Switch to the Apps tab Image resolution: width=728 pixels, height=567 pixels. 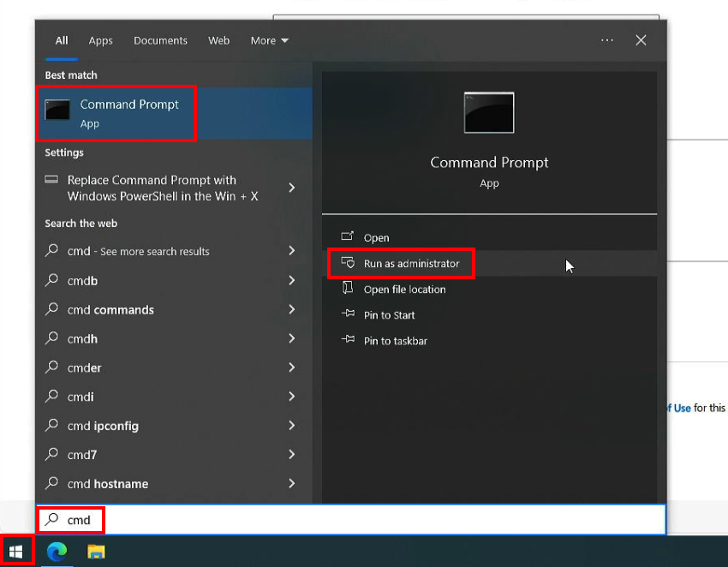pos(101,40)
